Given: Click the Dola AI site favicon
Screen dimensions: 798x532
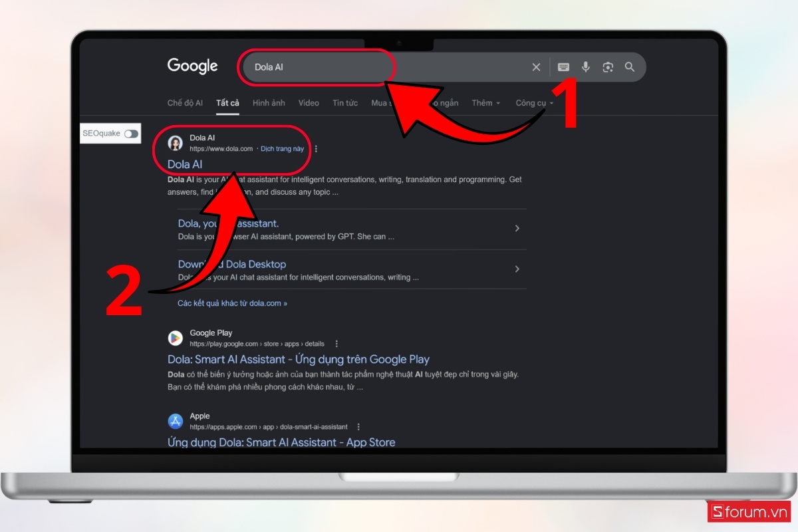Looking at the screenshot, I should (x=176, y=143).
